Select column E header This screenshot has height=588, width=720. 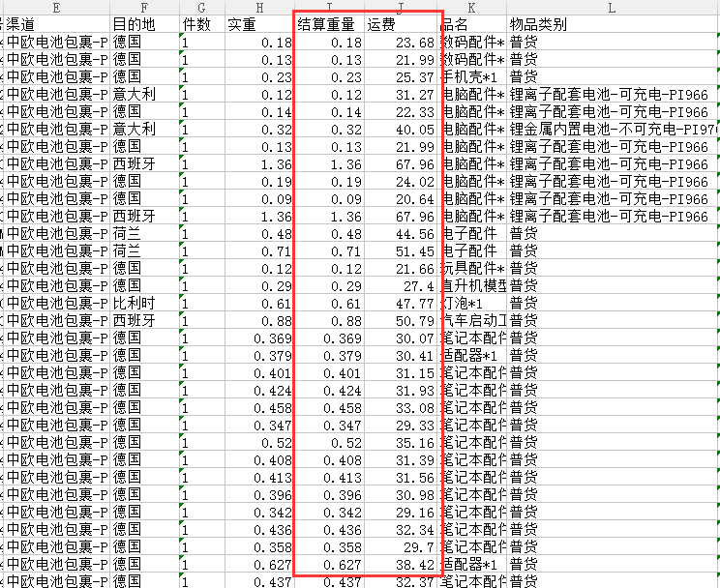click(56, 7)
